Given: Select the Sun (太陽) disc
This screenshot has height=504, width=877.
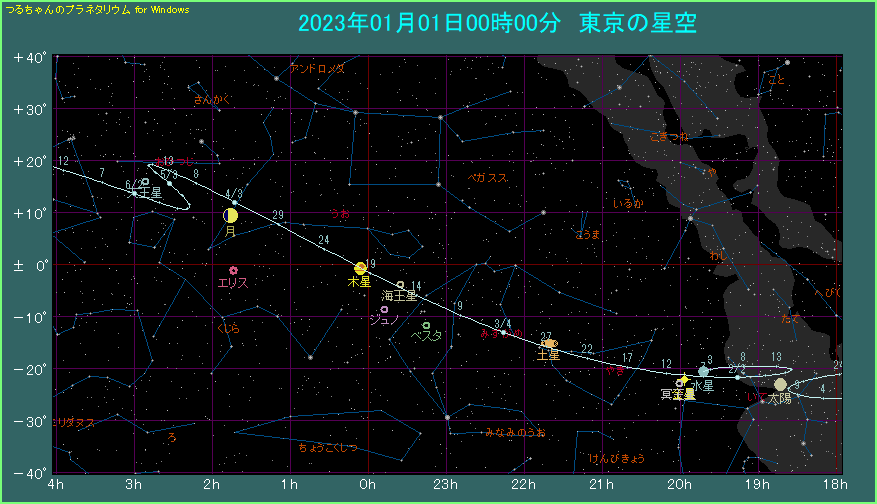Looking at the screenshot, I should click(781, 384).
